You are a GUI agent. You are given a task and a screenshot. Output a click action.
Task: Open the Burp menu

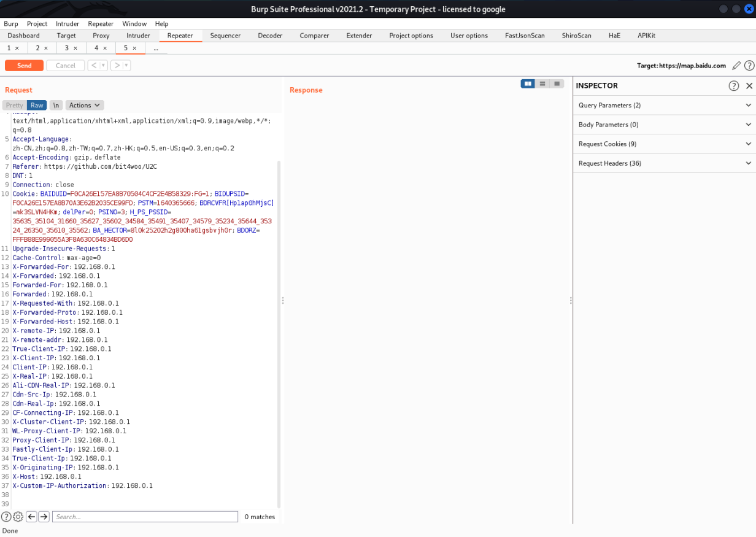point(11,24)
